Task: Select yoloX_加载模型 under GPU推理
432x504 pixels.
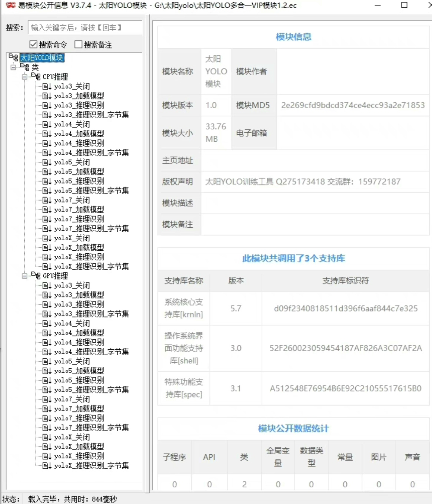Action: (x=79, y=446)
